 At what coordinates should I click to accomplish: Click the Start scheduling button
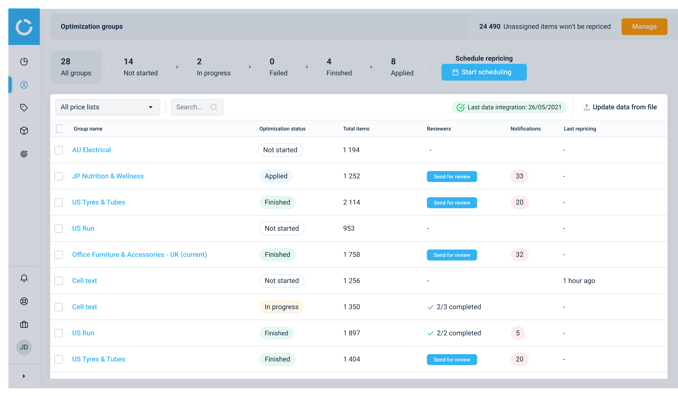click(484, 72)
